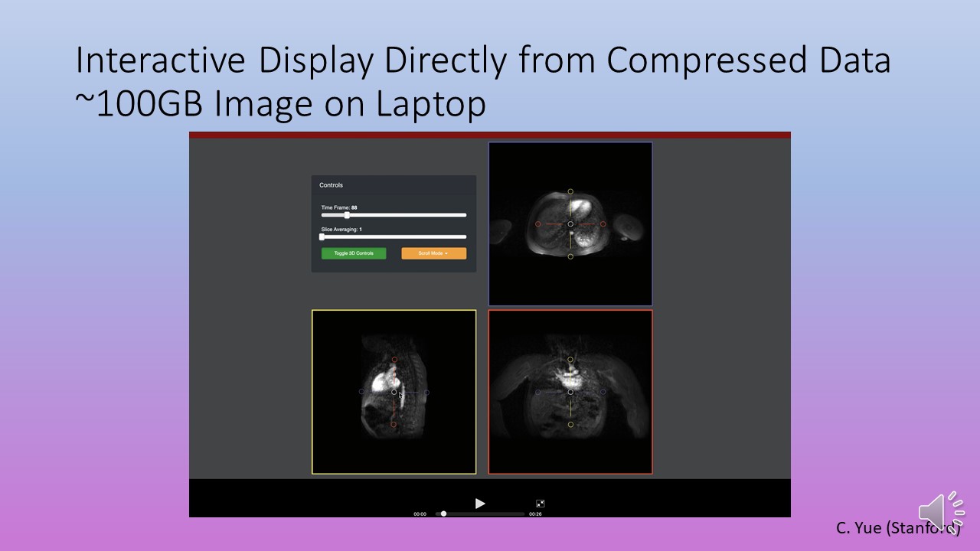Open the Scroll Mode dropdown
The image size is (980, 551).
coord(433,253)
